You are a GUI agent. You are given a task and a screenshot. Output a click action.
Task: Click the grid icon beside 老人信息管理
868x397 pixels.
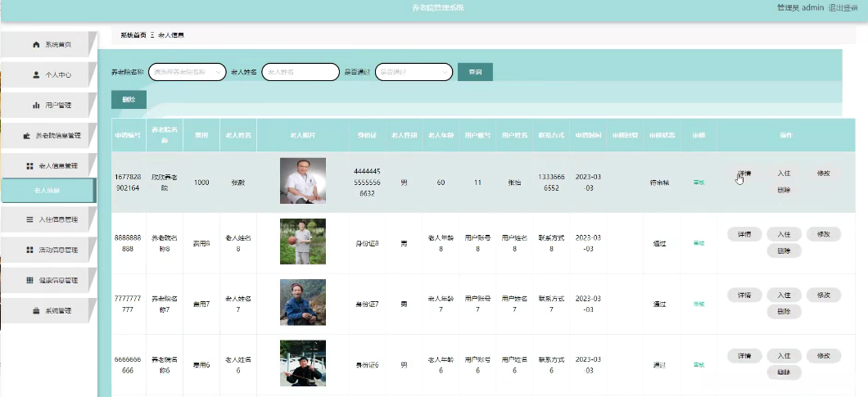pos(30,166)
